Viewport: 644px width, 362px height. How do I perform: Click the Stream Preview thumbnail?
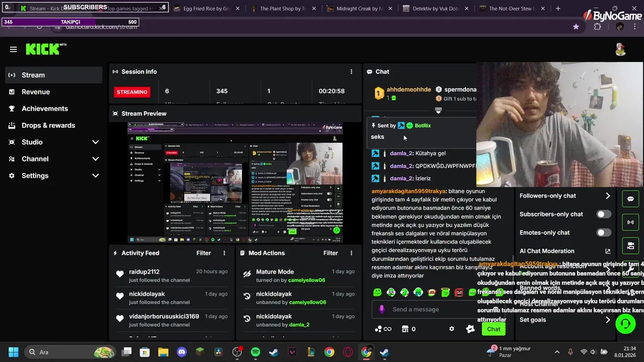pos(235,183)
